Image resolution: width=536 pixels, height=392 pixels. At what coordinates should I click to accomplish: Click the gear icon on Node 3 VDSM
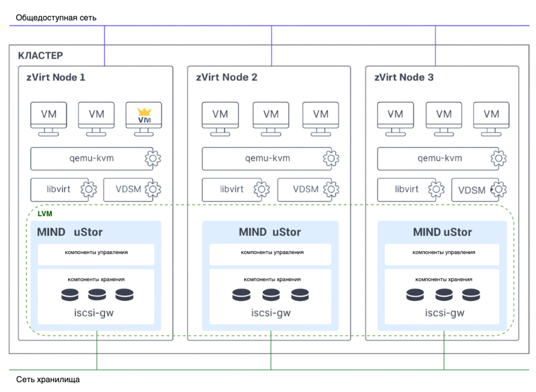499,189
